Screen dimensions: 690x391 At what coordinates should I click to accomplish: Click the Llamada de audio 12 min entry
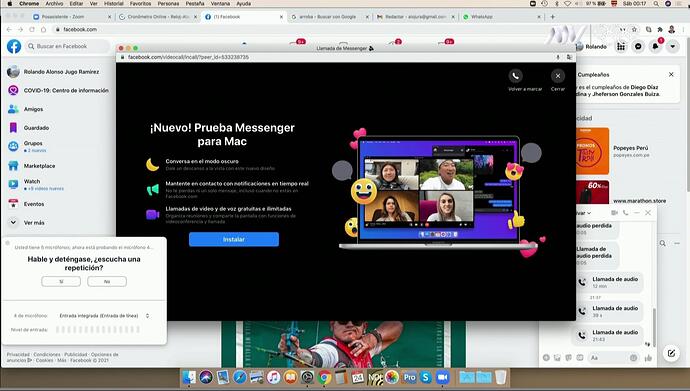[609, 282]
